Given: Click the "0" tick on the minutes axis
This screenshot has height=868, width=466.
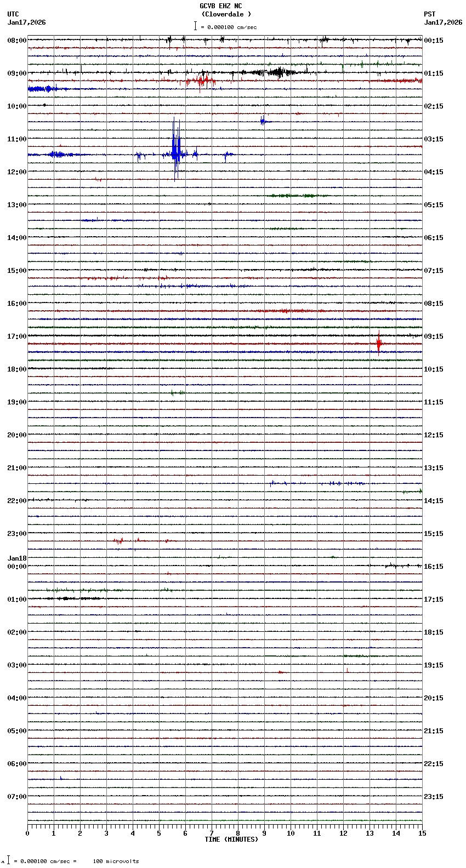Looking at the screenshot, I should 27,833.
